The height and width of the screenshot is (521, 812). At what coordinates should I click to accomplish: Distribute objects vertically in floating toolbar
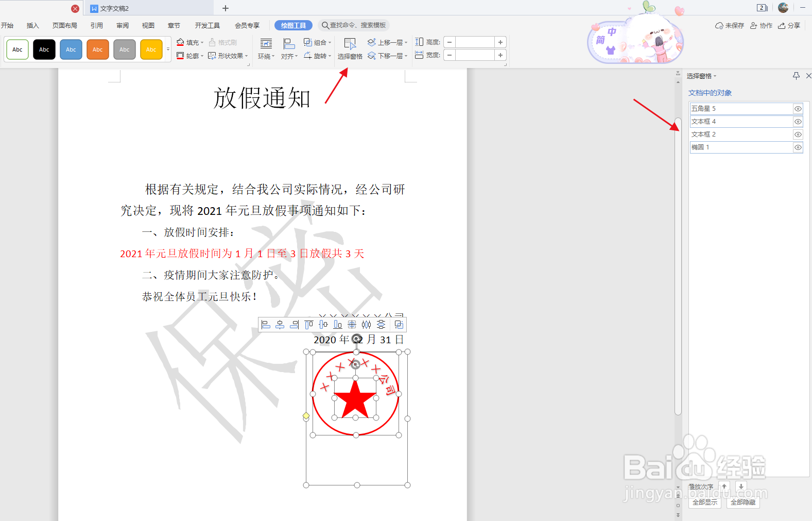381,325
